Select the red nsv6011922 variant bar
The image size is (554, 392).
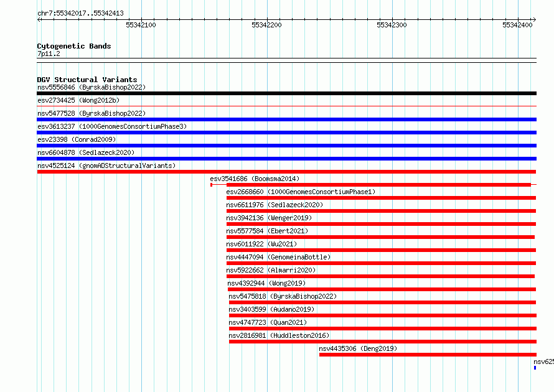[381, 250]
